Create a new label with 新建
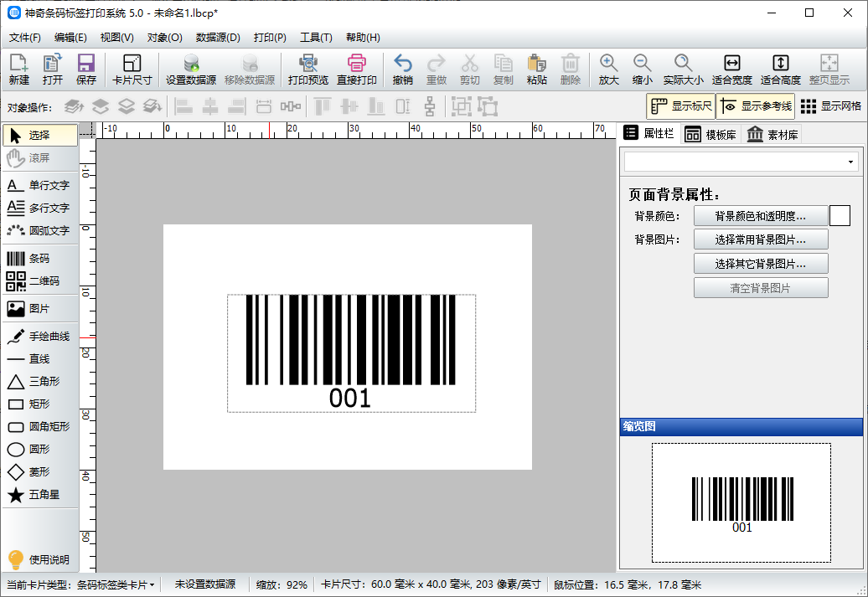Image resolution: width=868 pixels, height=597 pixels. [18, 69]
